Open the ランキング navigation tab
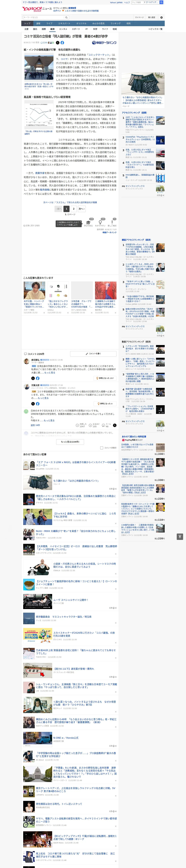Image resolution: width=186 pixels, height=868 pixels. (115, 24)
